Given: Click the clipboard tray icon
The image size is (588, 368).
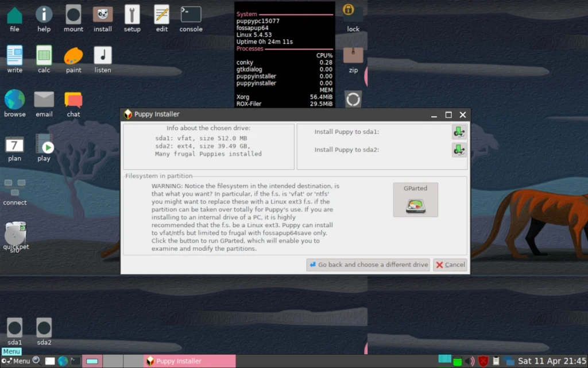Looking at the screenshot, I should click(496, 361).
